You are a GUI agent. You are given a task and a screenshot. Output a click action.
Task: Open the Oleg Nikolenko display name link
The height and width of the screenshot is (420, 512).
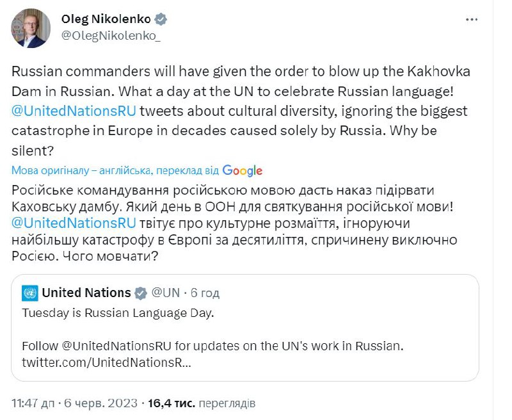tap(106, 20)
